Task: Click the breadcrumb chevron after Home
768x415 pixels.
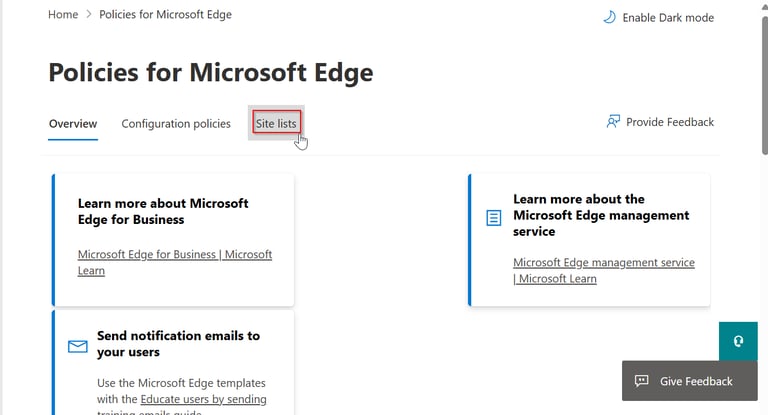Action: (87, 15)
